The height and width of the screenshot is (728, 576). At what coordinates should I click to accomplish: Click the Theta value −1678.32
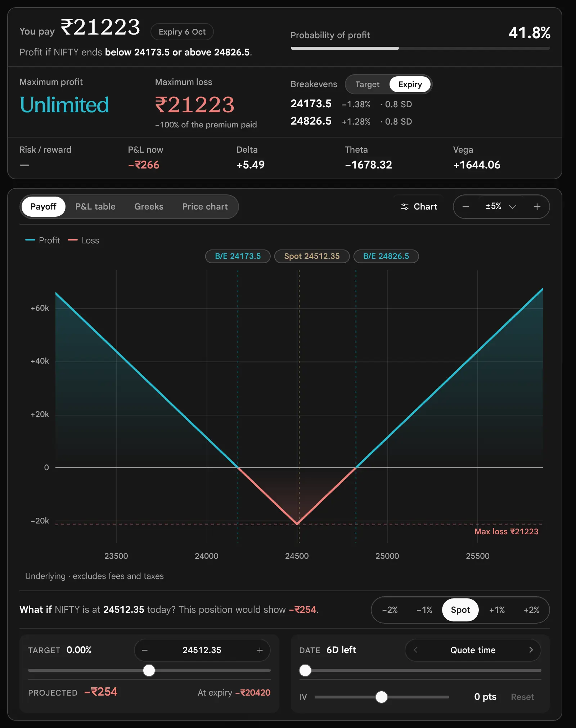pos(368,165)
